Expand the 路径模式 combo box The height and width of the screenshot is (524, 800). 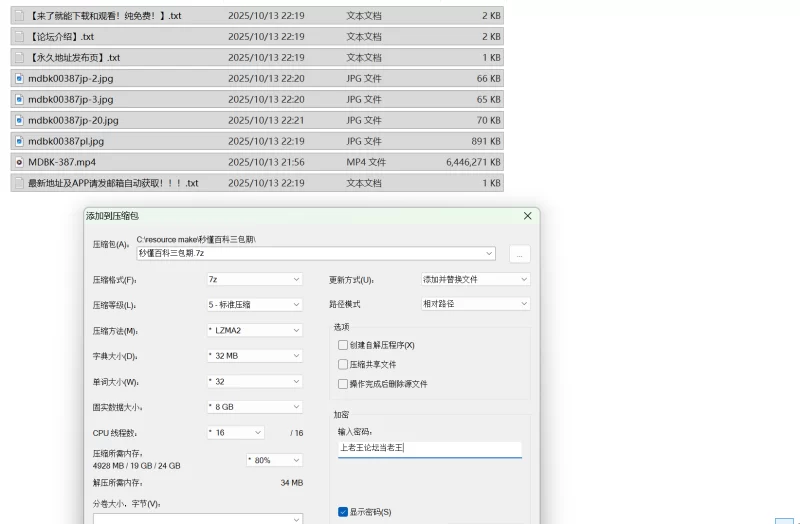(475, 304)
